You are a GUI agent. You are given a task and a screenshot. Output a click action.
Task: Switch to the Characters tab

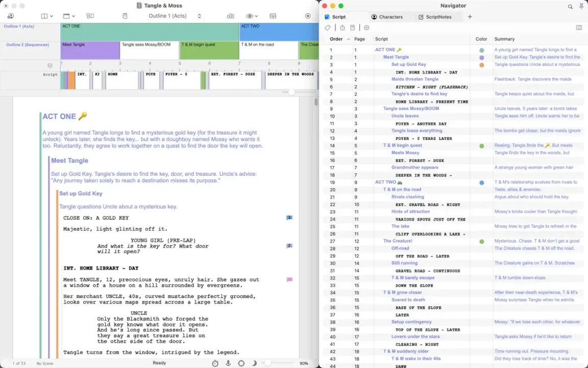(x=387, y=17)
